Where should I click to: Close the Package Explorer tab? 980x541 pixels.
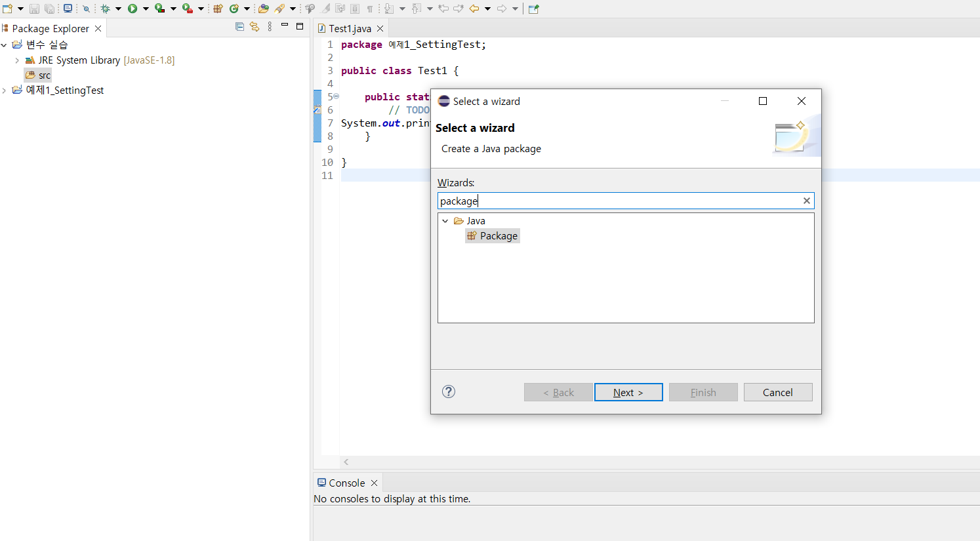tap(98, 28)
